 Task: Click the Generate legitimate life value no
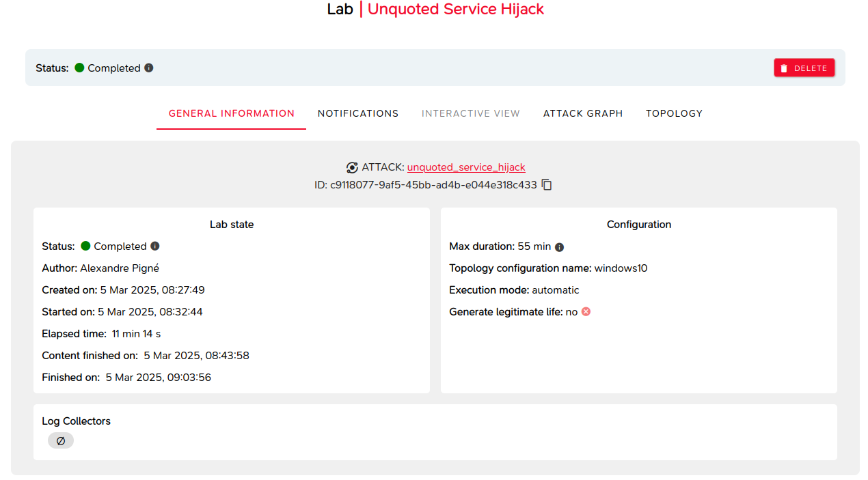pos(571,312)
